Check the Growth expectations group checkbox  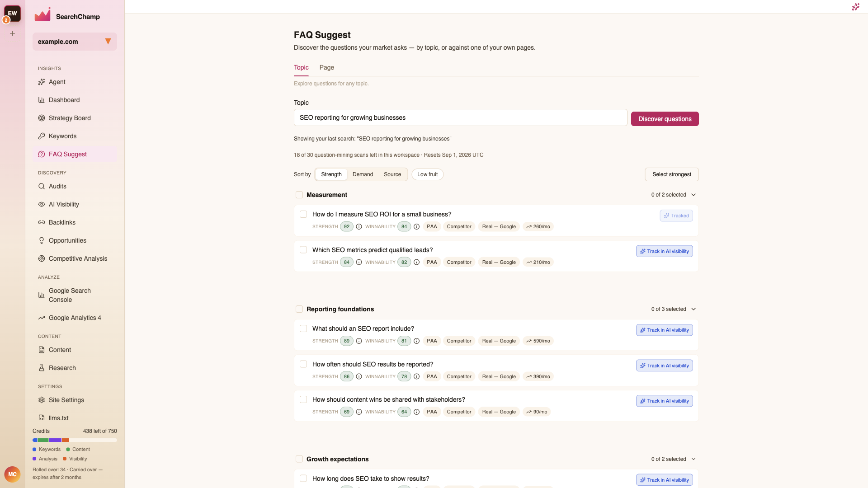pyautogui.click(x=299, y=459)
